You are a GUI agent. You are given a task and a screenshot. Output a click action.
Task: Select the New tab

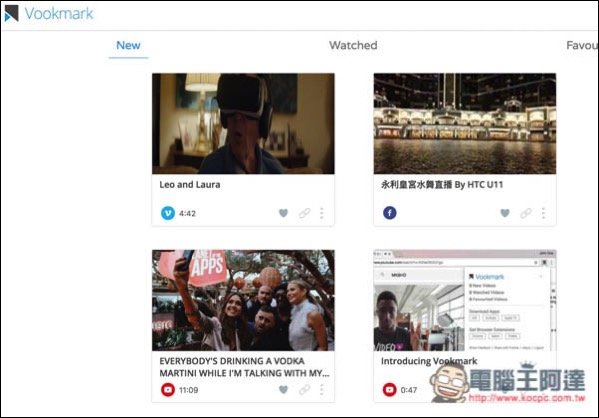pos(128,45)
